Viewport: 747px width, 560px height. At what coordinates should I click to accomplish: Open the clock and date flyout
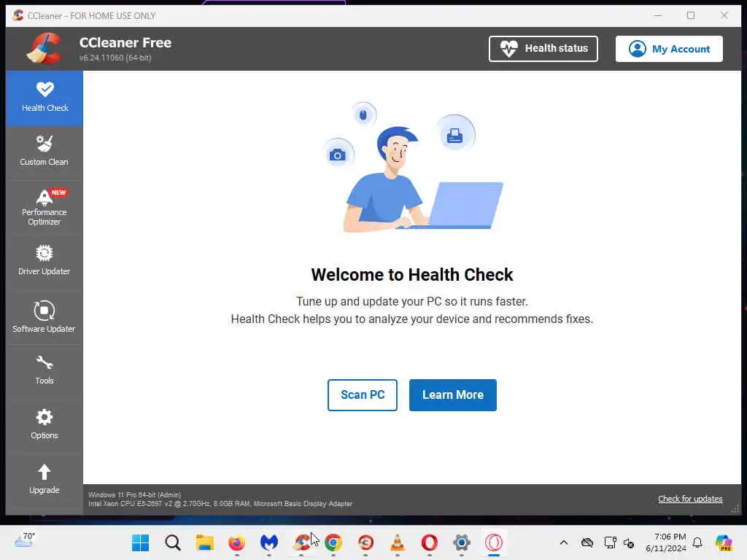[x=666, y=542]
